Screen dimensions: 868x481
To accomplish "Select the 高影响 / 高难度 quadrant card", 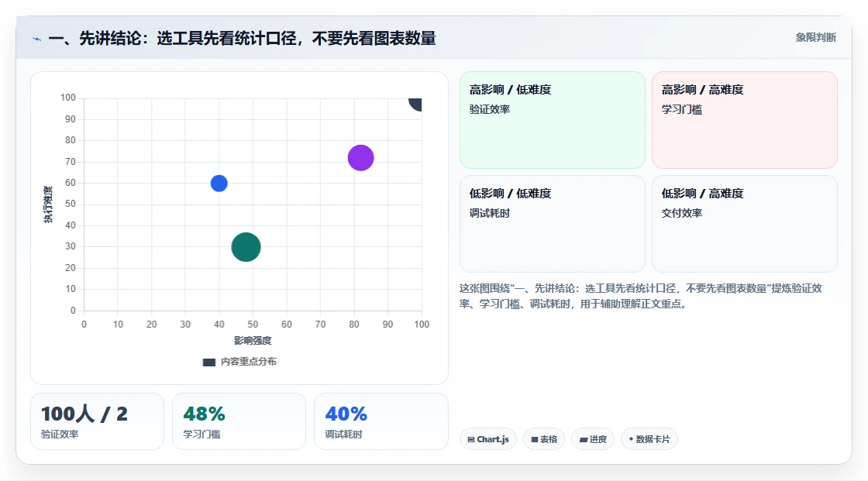I will (745, 120).
